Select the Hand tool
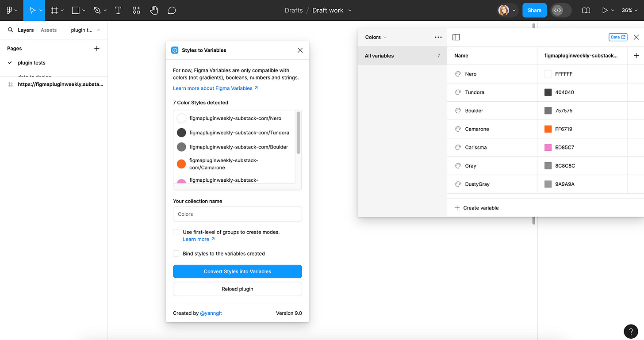Viewport: 644px width, 340px height. (x=154, y=10)
